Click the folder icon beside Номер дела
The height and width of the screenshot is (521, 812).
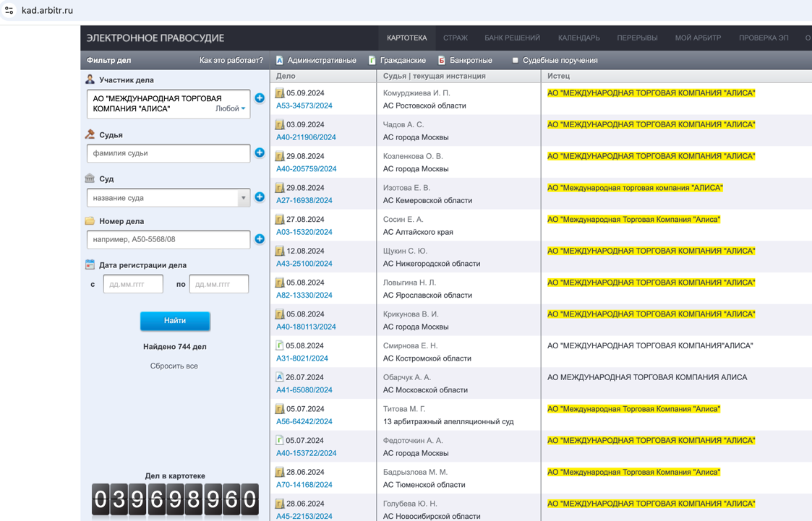point(90,221)
